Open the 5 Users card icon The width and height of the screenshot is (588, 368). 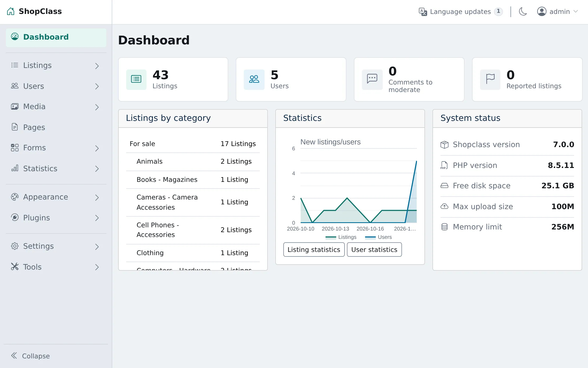[x=254, y=79]
